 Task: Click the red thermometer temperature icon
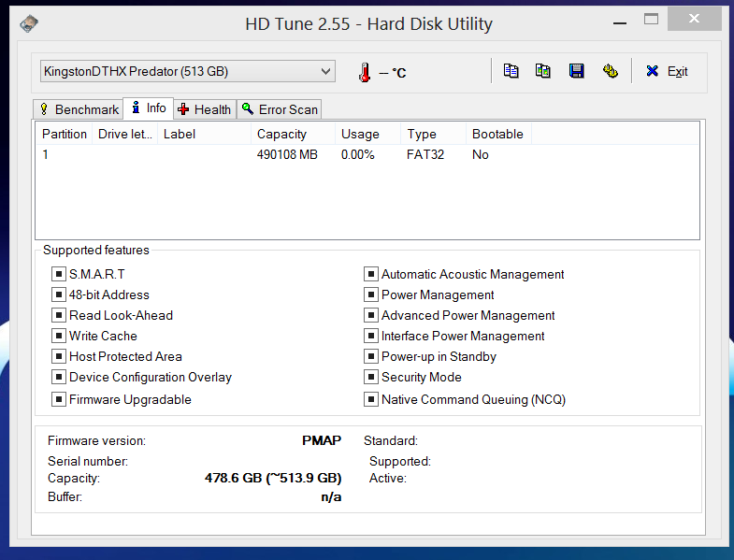pos(364,72)
